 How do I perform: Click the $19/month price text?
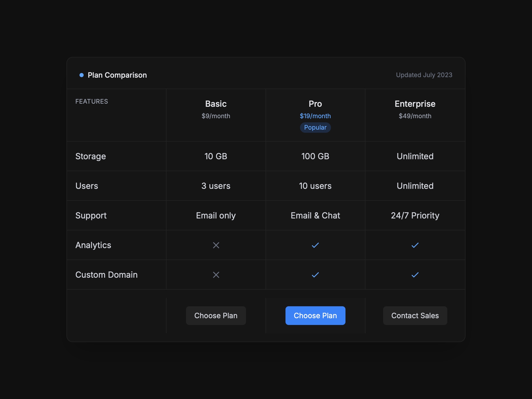click(x=315, y=116)
